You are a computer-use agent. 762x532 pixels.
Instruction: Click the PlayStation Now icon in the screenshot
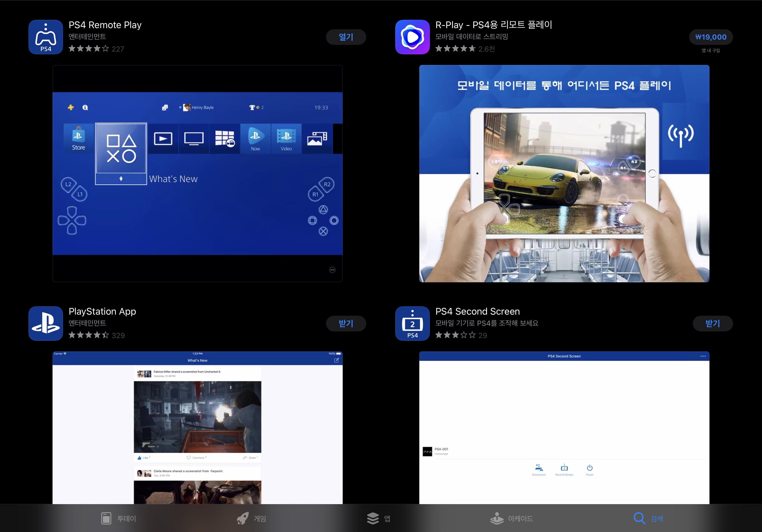coord(255,139)
